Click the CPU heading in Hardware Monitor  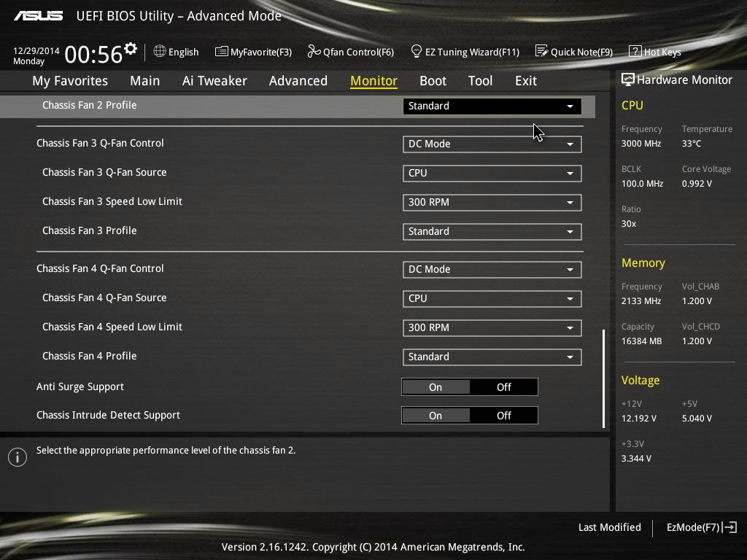coord(632,105)
